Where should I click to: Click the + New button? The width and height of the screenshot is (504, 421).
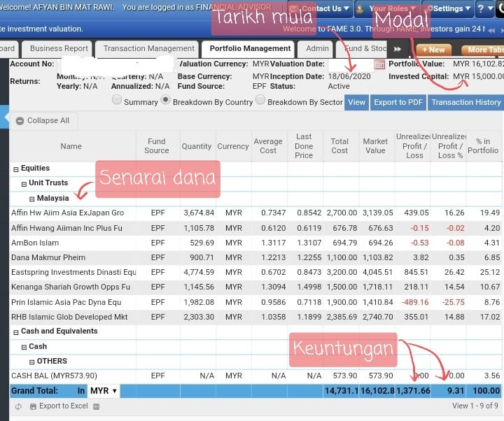coord(433,50)
